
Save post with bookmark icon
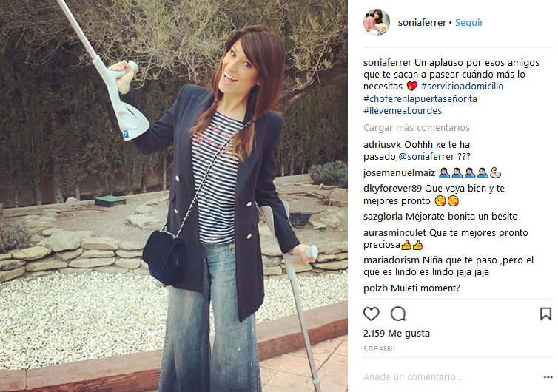545,314
